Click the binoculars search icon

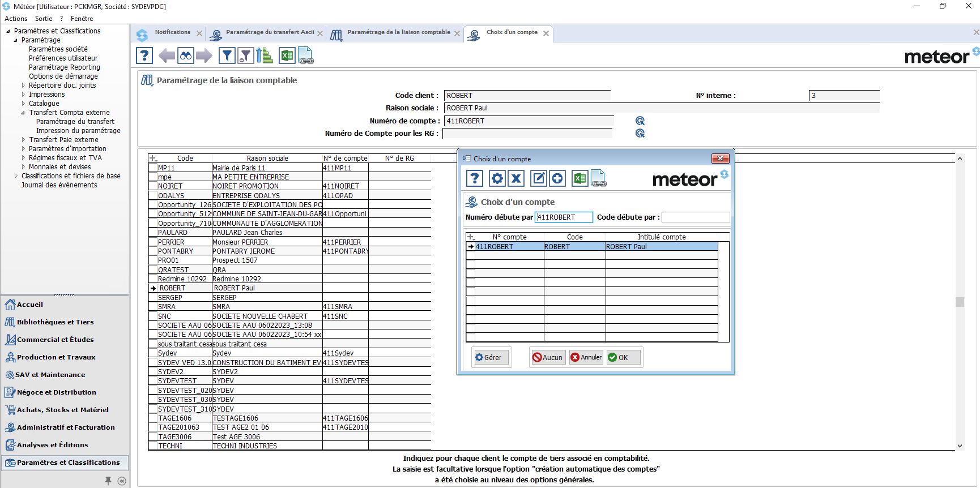pyautogui.click(x=185, y=55)
